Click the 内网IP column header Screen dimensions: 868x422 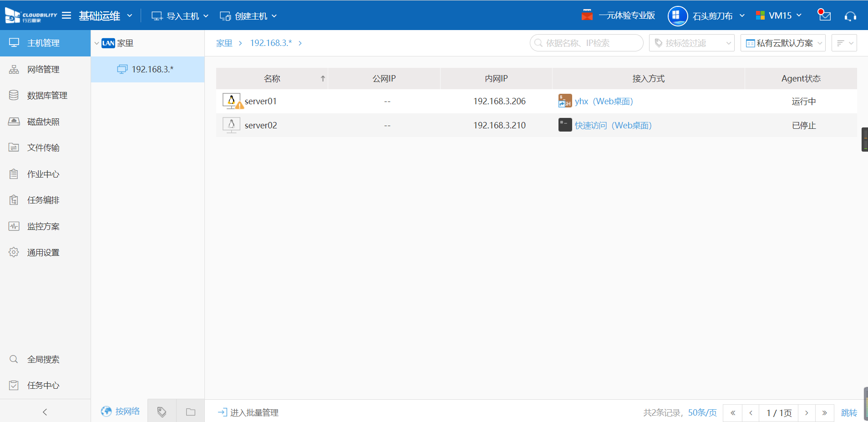tap(496, 78)
